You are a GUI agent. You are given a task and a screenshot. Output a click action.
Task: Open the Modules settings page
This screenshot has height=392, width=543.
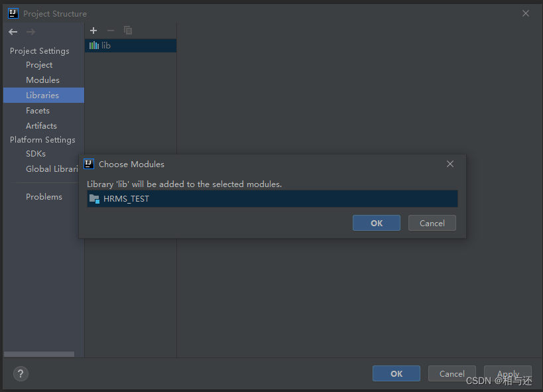tap(42, 80)
